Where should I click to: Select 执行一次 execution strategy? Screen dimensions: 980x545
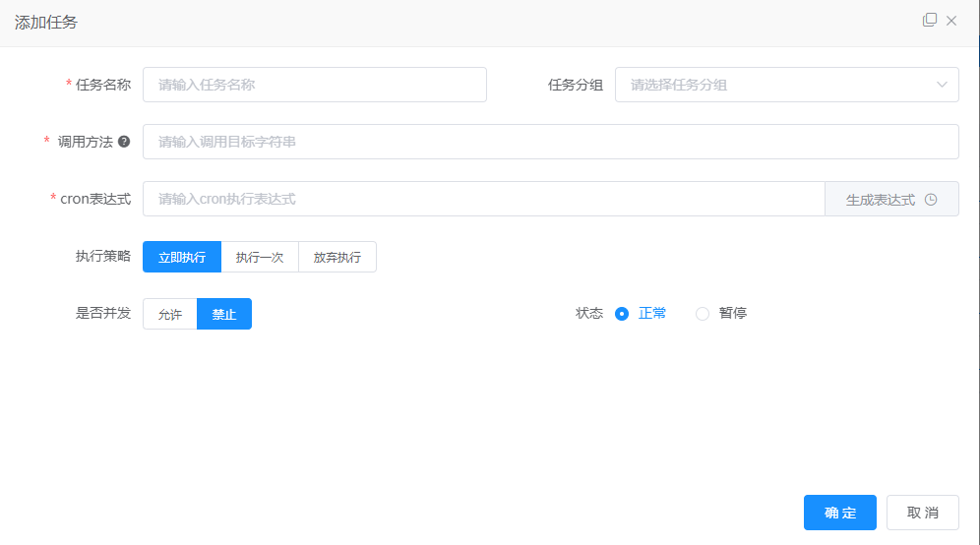coord(260,257)
